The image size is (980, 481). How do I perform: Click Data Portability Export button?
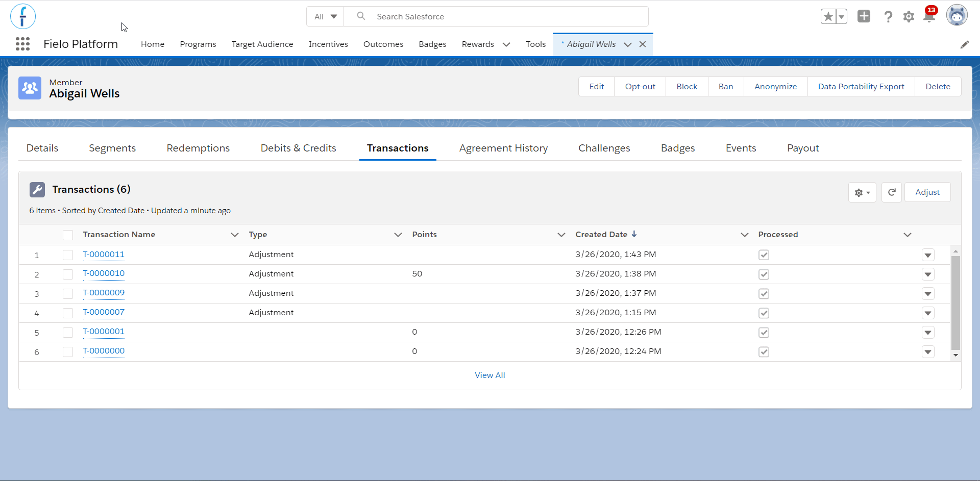pos(861,87)
